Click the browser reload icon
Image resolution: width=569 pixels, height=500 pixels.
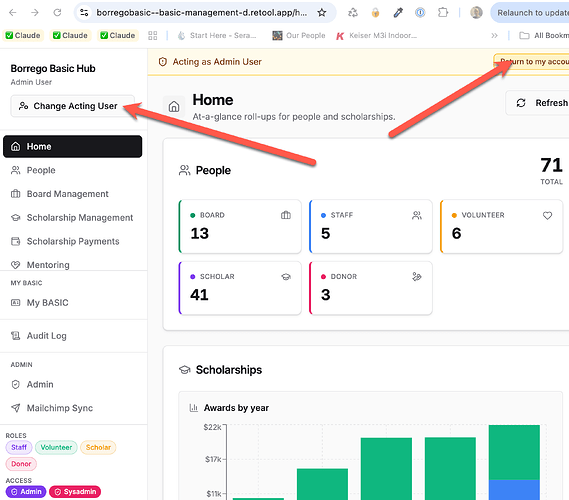[x=57, y=13]
